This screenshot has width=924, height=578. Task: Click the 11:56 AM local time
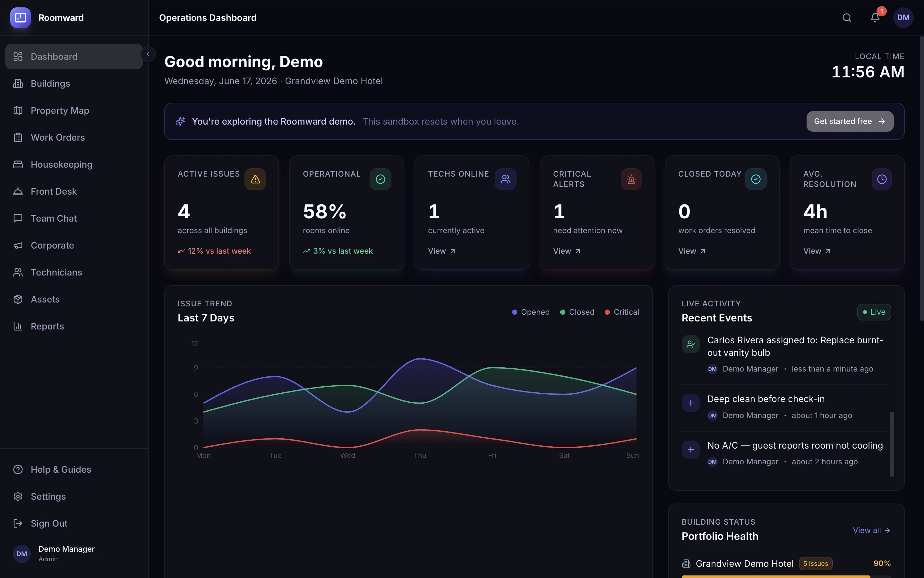[868, 72]
